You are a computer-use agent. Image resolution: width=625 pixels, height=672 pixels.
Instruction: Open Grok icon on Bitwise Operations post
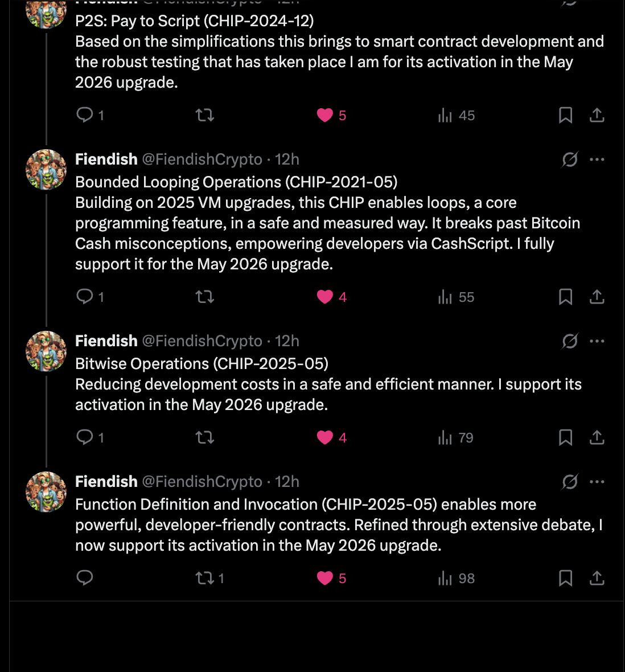pyautogui.click(x=570, y=341)
